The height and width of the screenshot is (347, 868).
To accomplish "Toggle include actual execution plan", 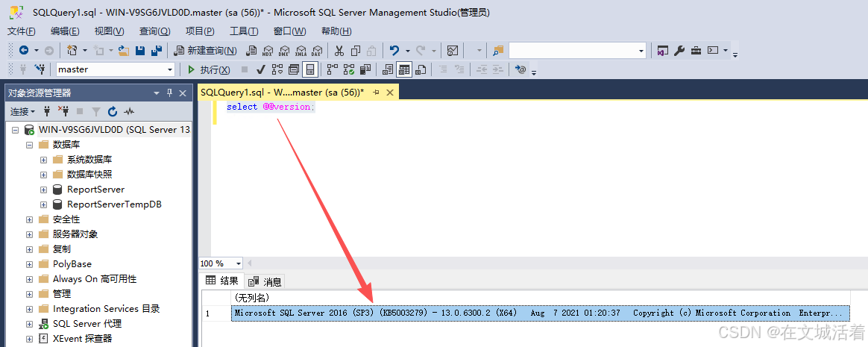I will 332,69.
